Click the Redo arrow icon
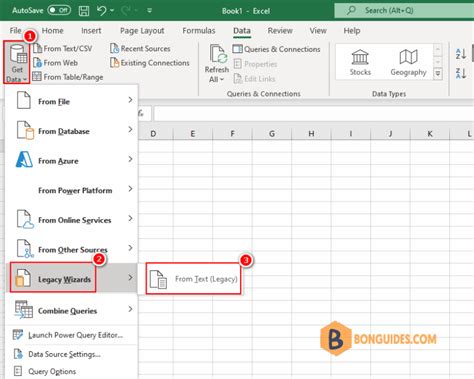The width and height of the screenshot is (474, 379). (126, 11)
